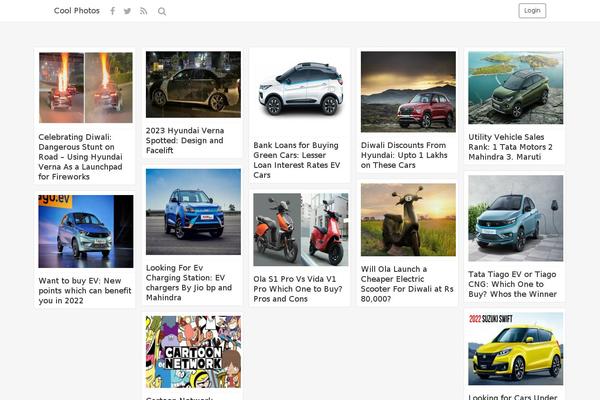
Task: Open the Diwali fireworks stunt photo
Action: pos(86,88)
